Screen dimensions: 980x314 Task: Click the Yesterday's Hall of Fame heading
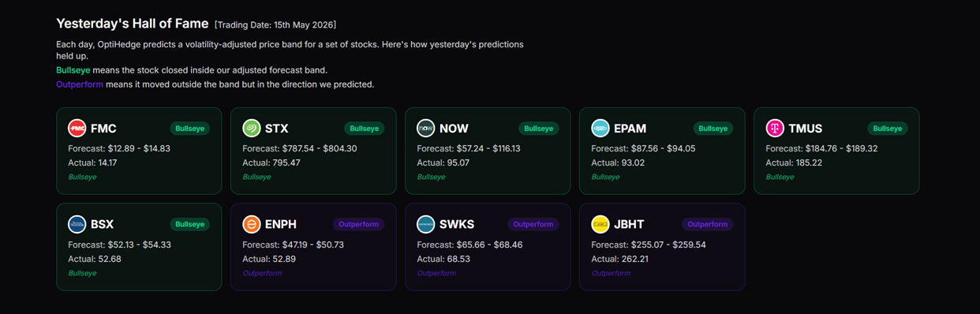(133, 24)
